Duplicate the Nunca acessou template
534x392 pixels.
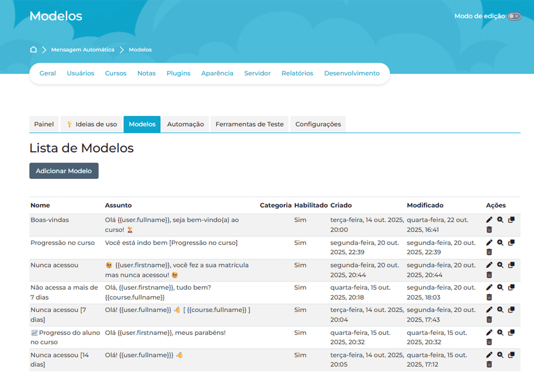tap(511, 265)
